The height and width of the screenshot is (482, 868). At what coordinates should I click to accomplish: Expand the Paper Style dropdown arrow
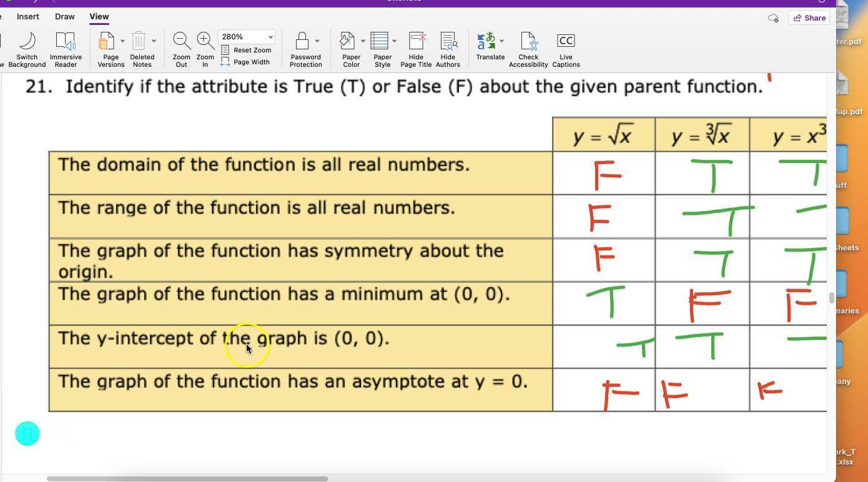[394, 41]
